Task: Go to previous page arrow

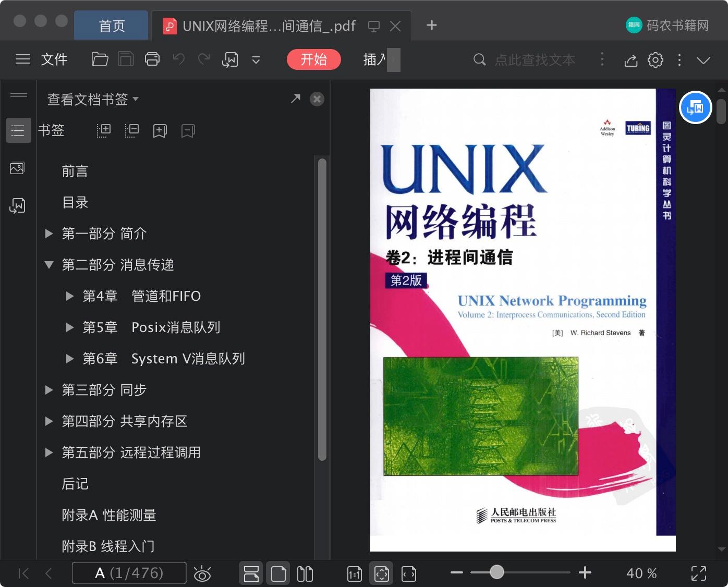Action: [x=48, y=573]
